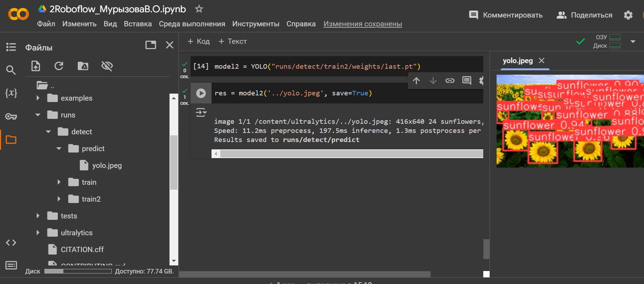Close the Files panel
Screen dimensions: 644x284
(169, 45)
